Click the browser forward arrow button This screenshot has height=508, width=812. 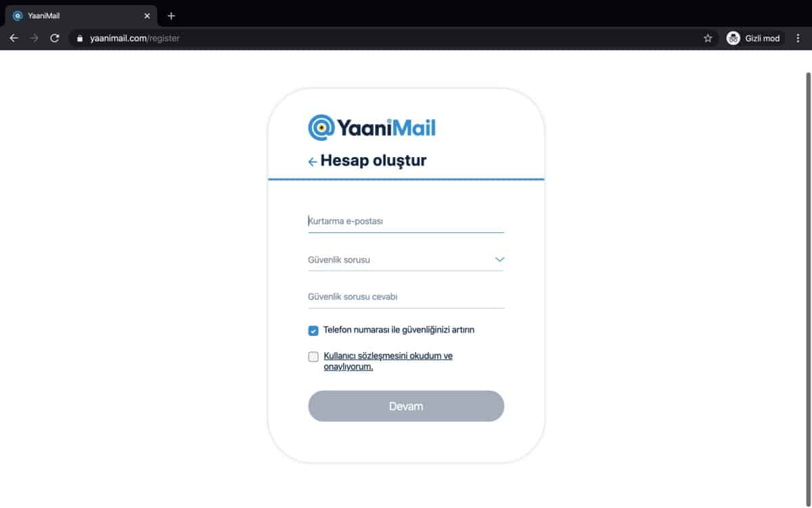tap(35, 38)
